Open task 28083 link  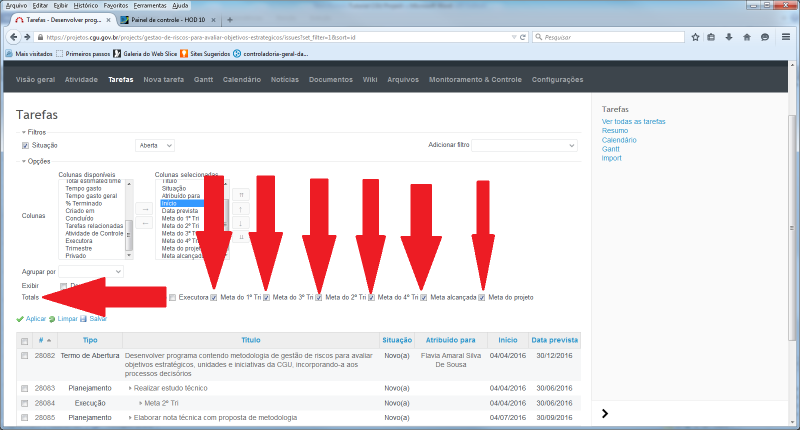pyautogui.click(x=45, y=387)
